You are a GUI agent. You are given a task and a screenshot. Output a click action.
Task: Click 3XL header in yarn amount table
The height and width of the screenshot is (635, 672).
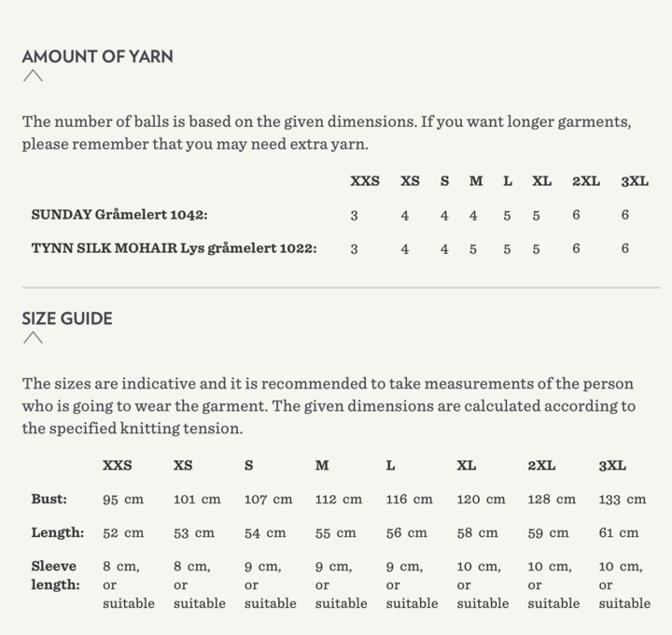pyautogui.click(x=635, y=181)
